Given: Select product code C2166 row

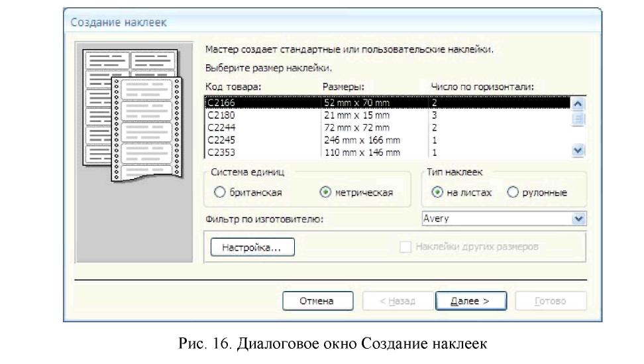Looking at the screenshot, I should [x=388, y=103].
